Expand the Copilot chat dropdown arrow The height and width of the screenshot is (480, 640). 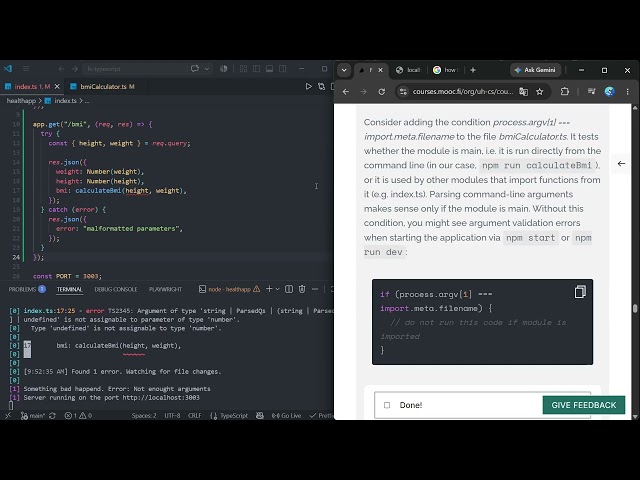pos(207,69)
